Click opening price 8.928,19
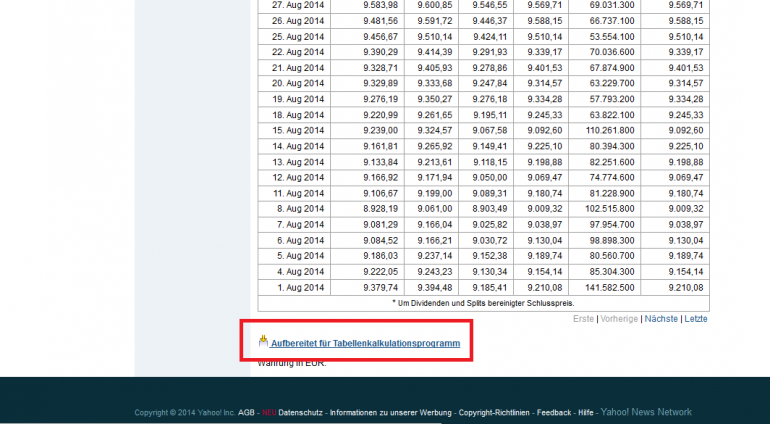Screen dimensions: 770x424 pyautogui.click(x=381, y=209)
